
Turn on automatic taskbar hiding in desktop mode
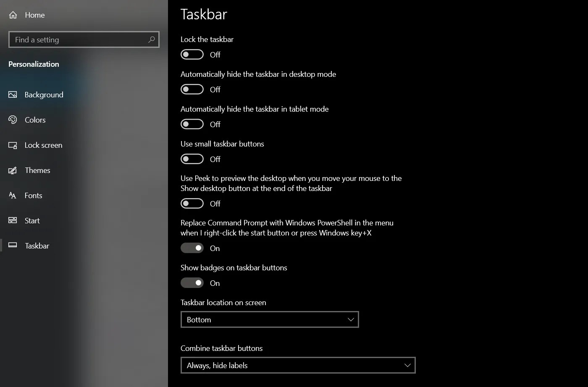click(192, 89)
